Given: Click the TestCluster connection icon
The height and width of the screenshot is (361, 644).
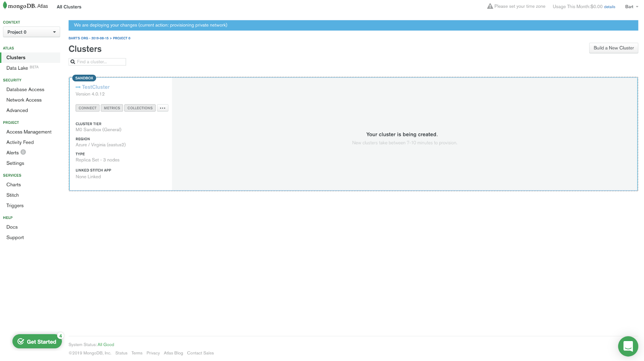Looking at the screenshot, I should tap(78, 87).
